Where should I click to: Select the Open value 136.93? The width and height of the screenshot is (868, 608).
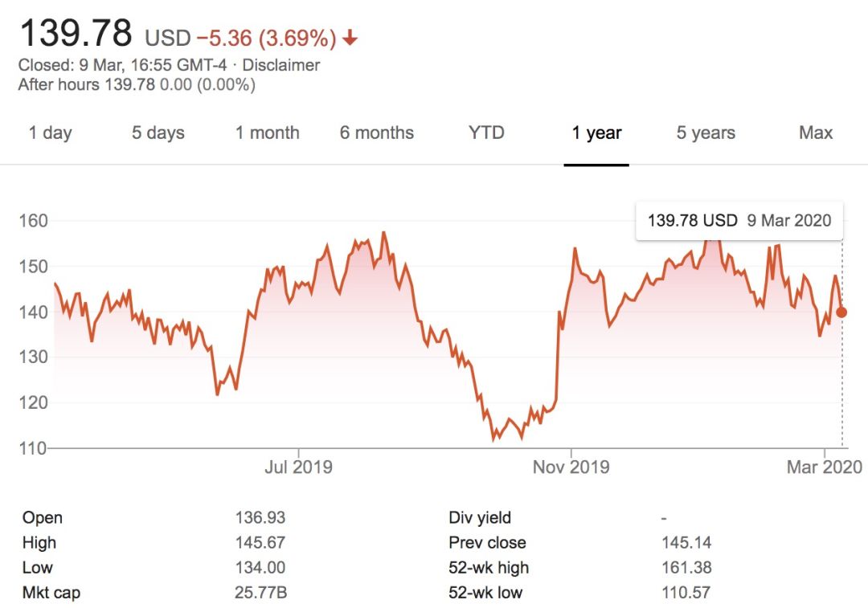(260, 518)
